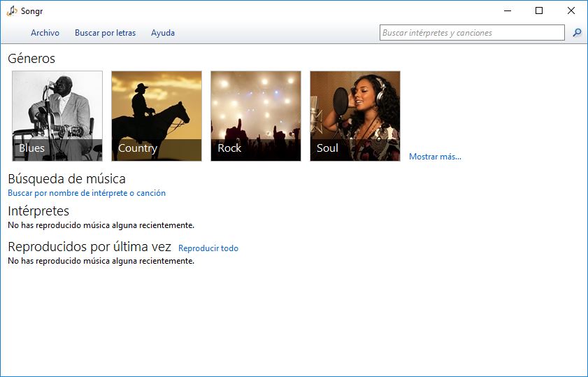The height and width of the screenshot is (377, 588).
Task: Click the Búsqueda de música heading
Action: [66, 178]
